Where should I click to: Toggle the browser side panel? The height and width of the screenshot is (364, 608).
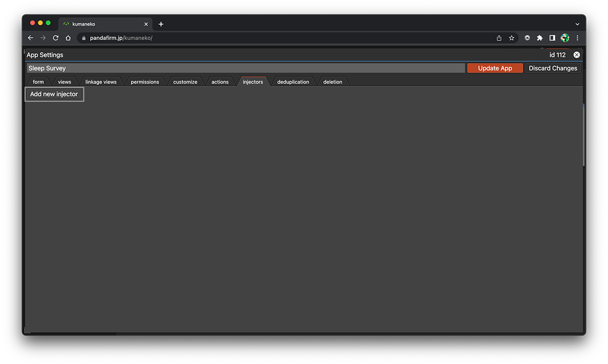pos(552,38)
